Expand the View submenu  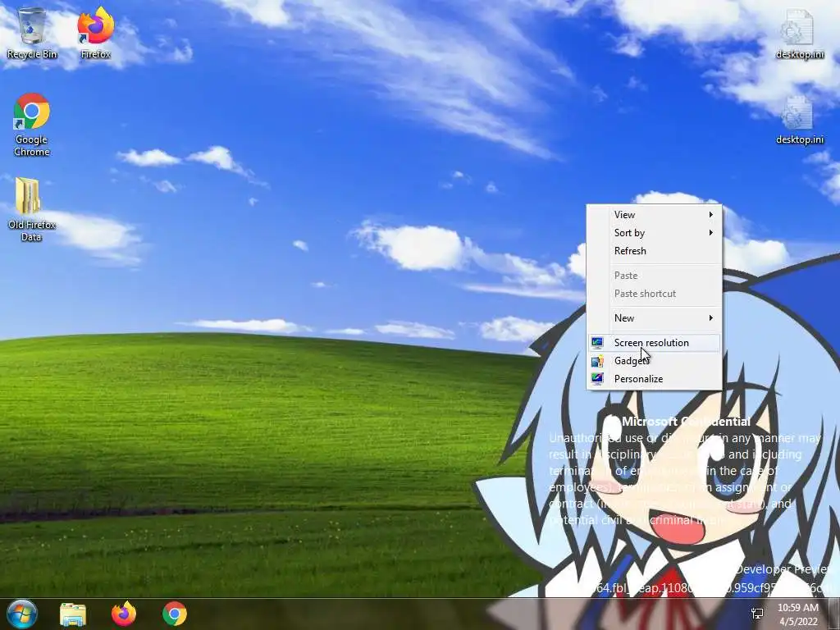654,215
